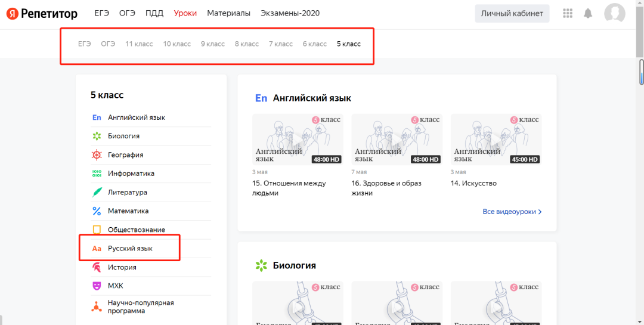Open lesson title '15. Отношения между людьми'
This screenshot has width=644, height=325.
click(x=289, y=188)
